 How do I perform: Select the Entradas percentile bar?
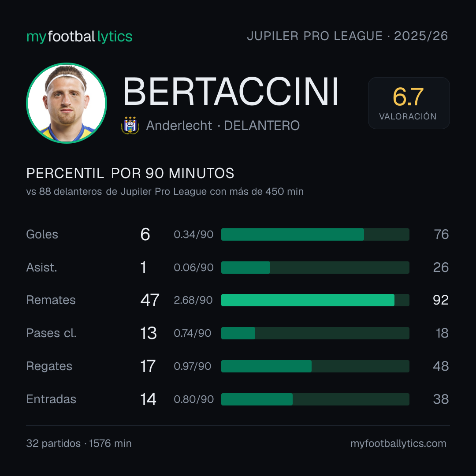coord(315,399)
